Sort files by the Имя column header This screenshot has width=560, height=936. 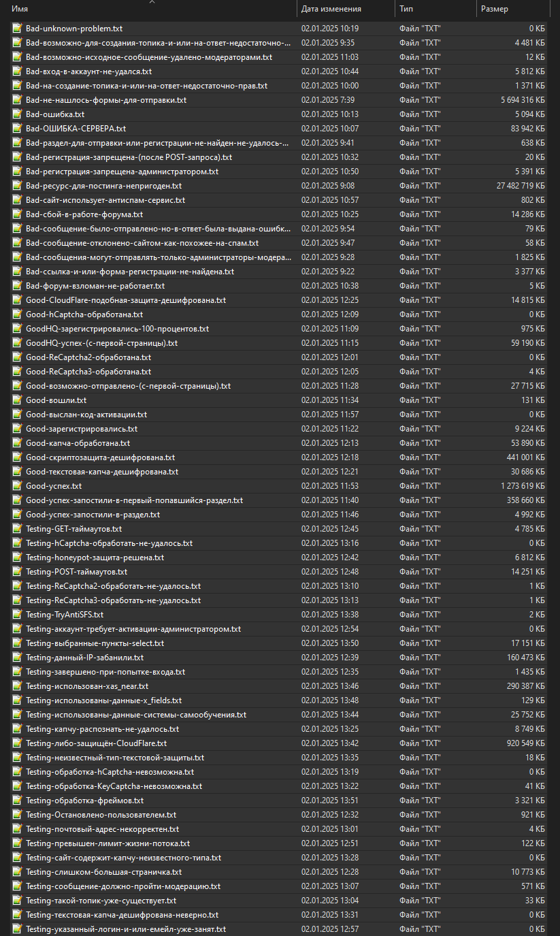20,9
